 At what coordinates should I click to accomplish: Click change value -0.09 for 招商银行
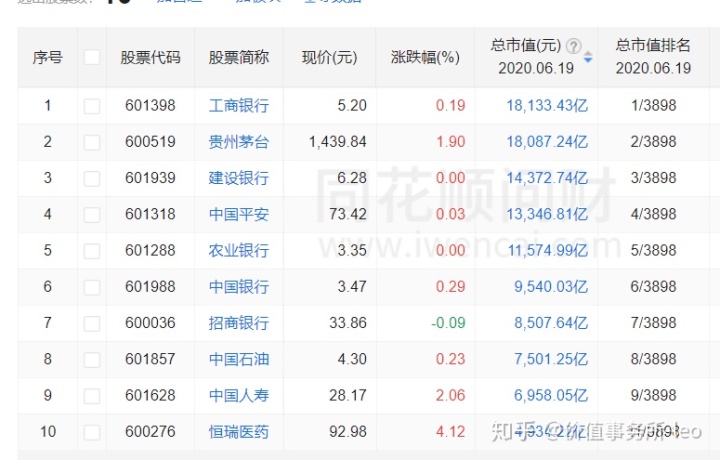click(448, 323)
